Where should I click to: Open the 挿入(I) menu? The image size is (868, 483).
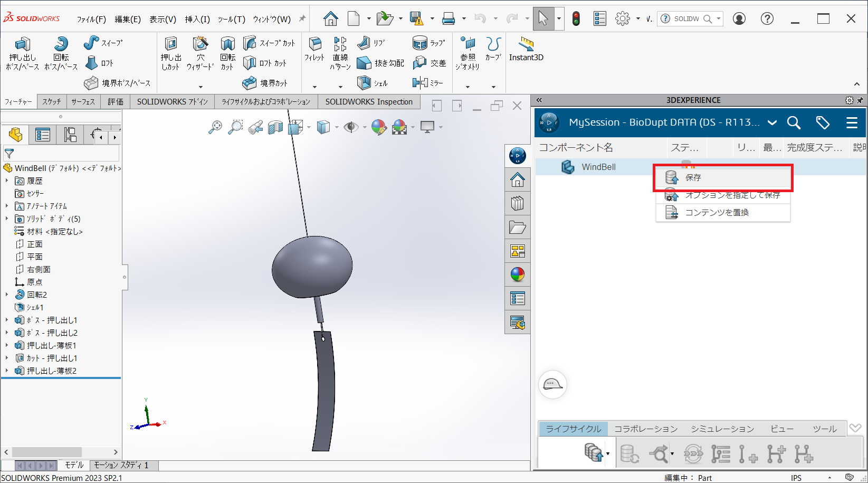(197, 18)
